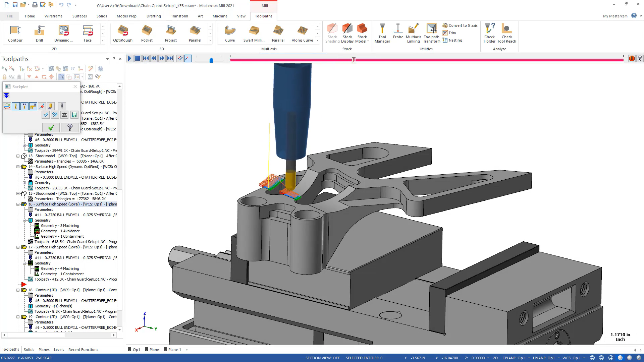Open the Tool Manager

pos(382,33)
